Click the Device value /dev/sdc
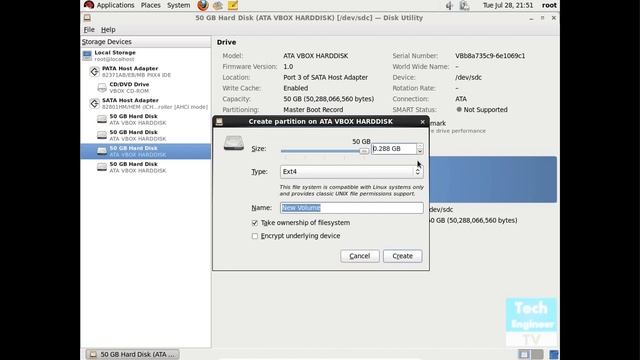This screenshot has height=360, width=640. coord(468,77)
